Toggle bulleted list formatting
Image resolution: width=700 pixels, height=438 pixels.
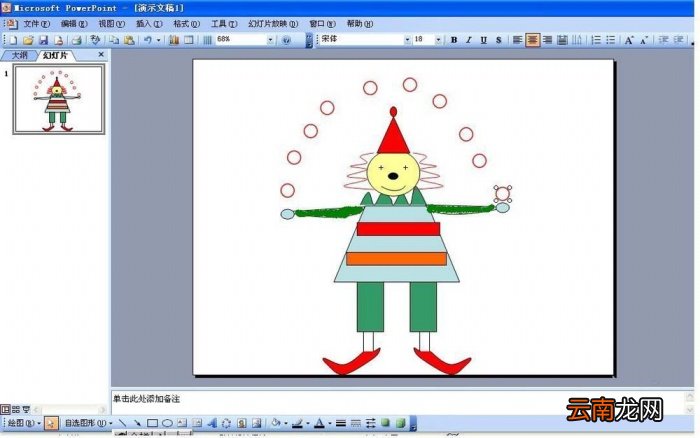click(x=611, y=40)
